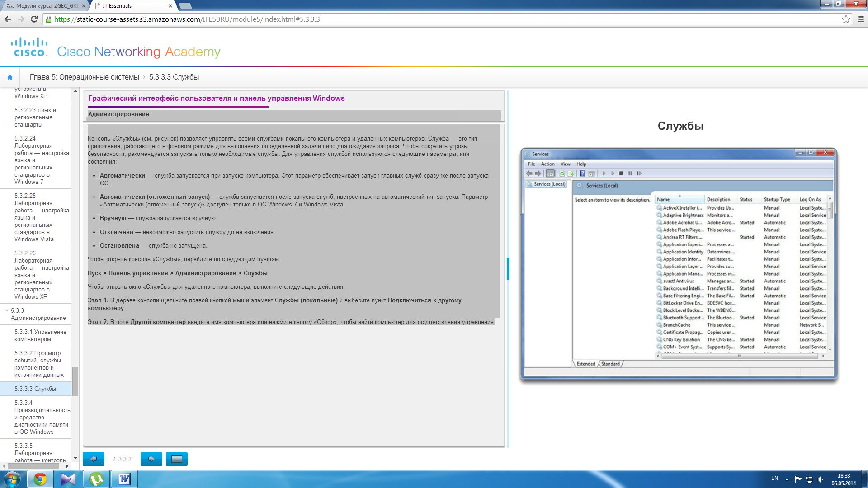Viewport: 868px width, 488px height.
Task: Click the Cisco Networking Academy title
Action: tap(139, 52)
